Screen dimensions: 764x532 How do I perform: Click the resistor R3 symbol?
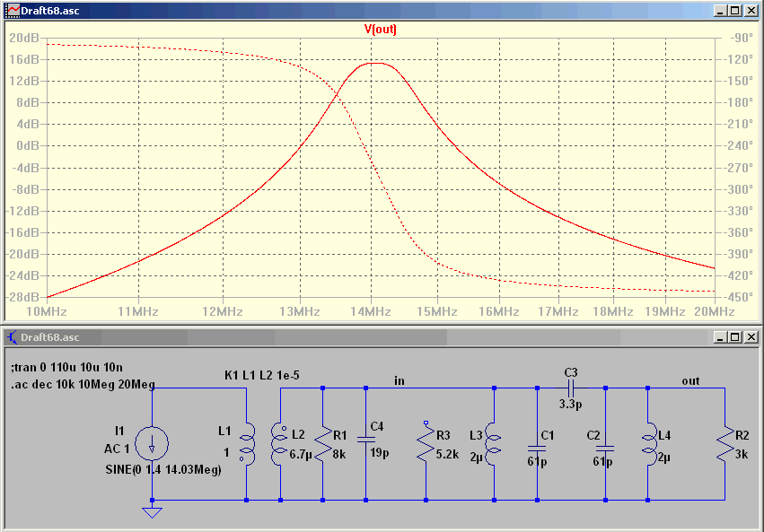point(426,442)
